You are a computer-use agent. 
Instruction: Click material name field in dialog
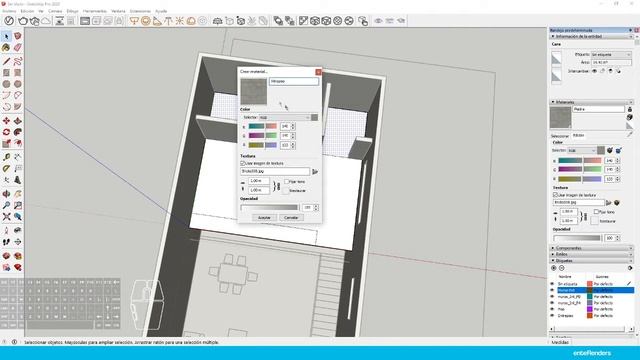[293, 81]
